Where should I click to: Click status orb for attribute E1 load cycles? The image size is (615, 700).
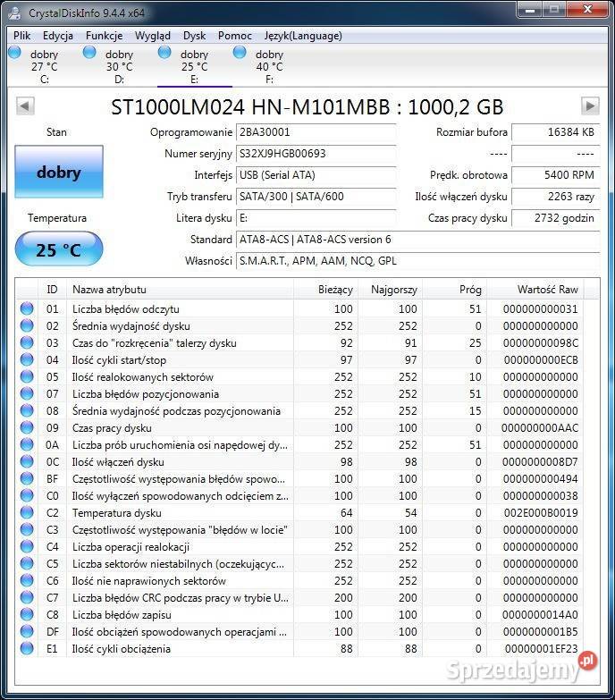27,649
